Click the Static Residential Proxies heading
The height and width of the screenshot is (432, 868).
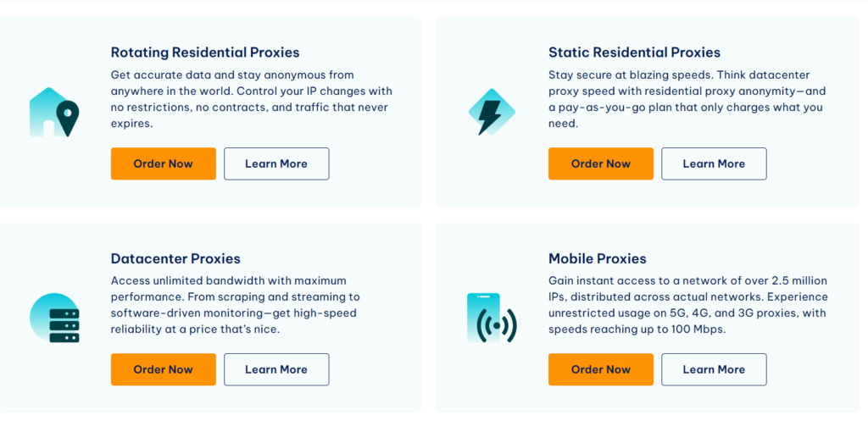[x=634, y=53]
